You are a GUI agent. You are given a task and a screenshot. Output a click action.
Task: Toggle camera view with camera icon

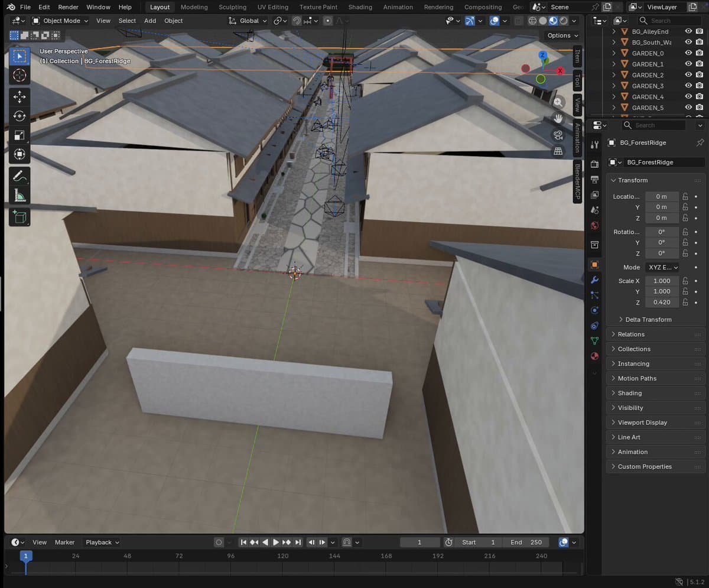point(558,135)
